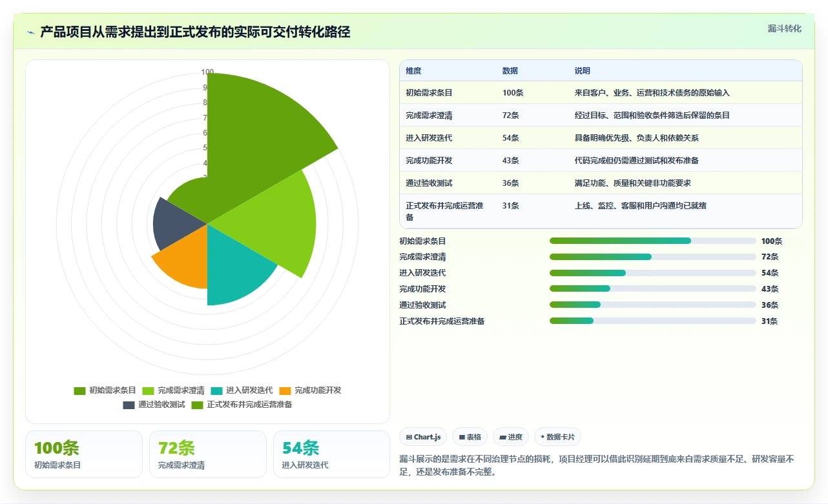Toggle 通过验收测试 slate legend swatch
828x504 pixels.
(x=129, y=405)
